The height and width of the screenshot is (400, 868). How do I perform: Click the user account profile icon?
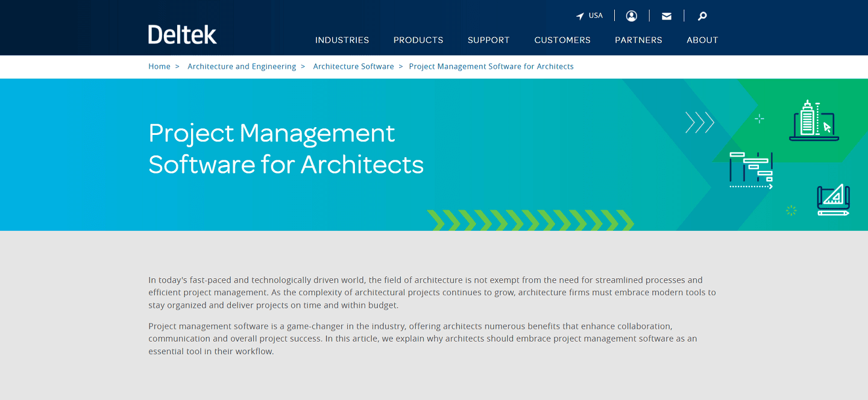coord(631,16)
